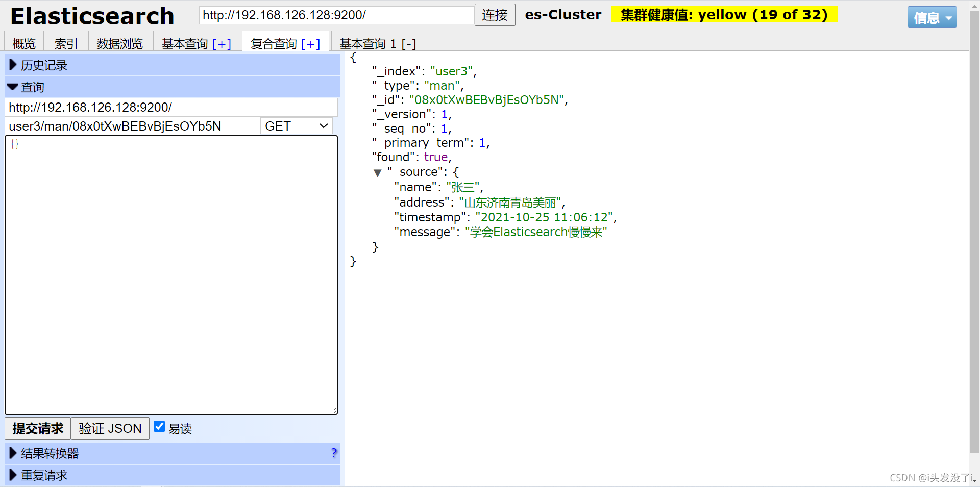Viewport: 980px width, 487px height.
Task: Open the 基本查询 1 tab
Action: tap(368, 44)
